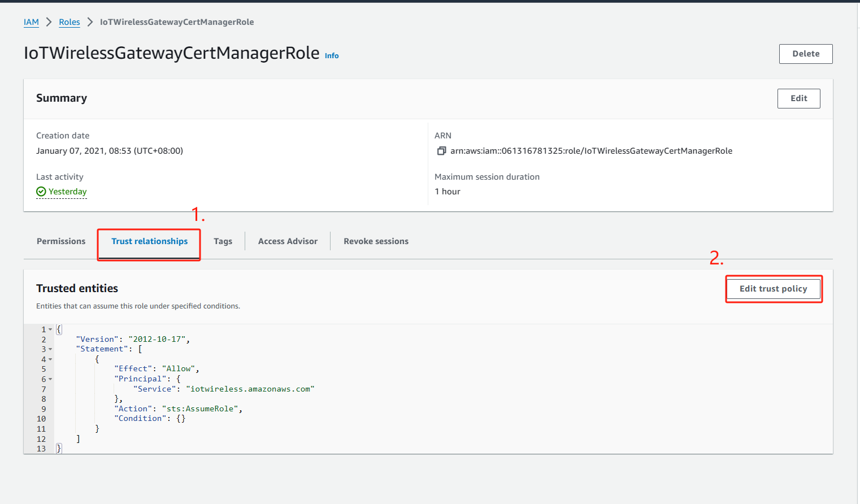Click the "Maximum session duration" label
This screenshot has height=504, width=860.
[487, 177]
